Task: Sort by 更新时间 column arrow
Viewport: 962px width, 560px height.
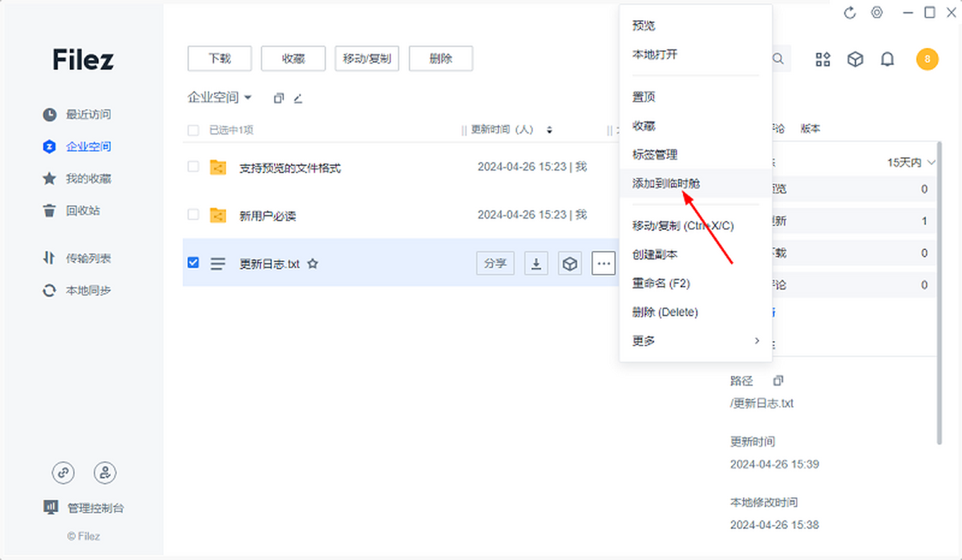Action: click(549, 130)
